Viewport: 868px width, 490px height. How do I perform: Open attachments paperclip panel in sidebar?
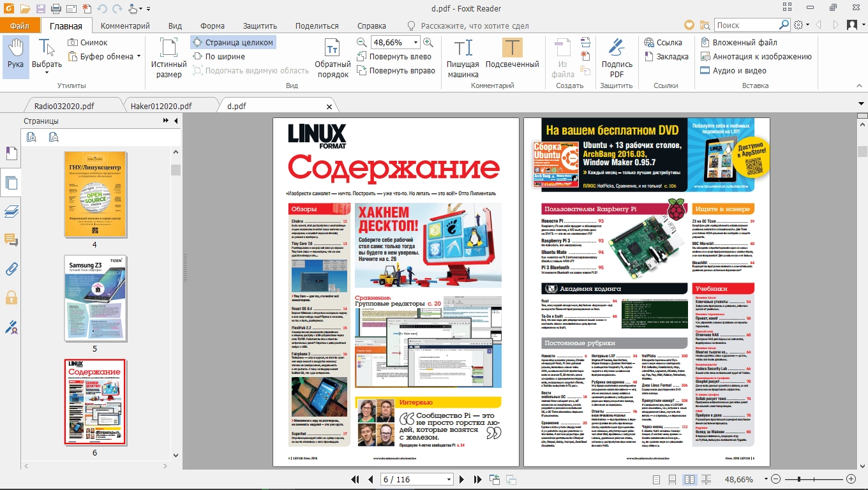(11, 269)
